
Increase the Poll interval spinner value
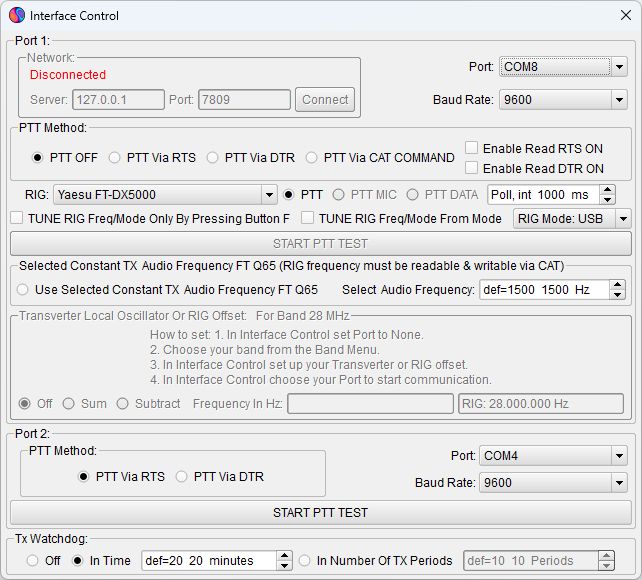[609, 190]
